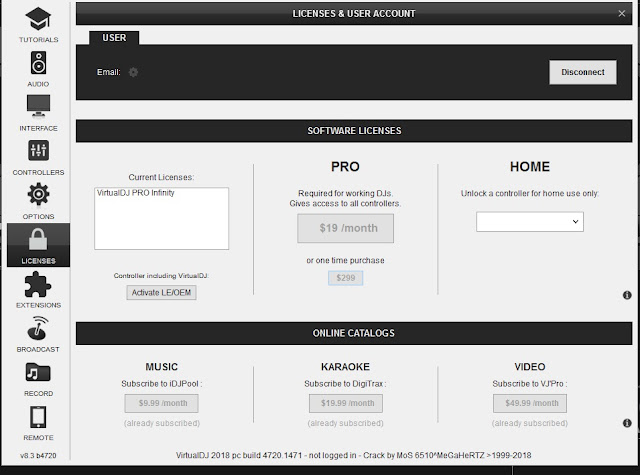Screen dimensions: 640x475
Task: Click 'already subscribed' under MUSIC
Action: [x=162, y=423]
